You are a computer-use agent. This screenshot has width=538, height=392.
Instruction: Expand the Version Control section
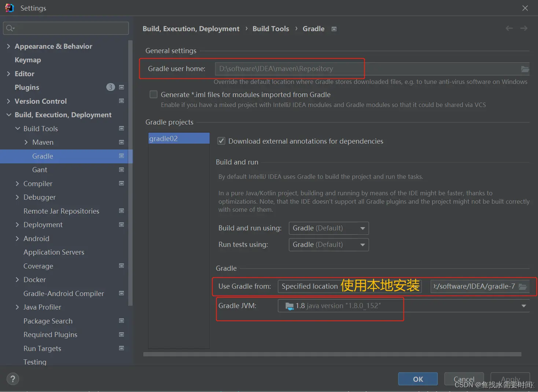click(8, 101)
